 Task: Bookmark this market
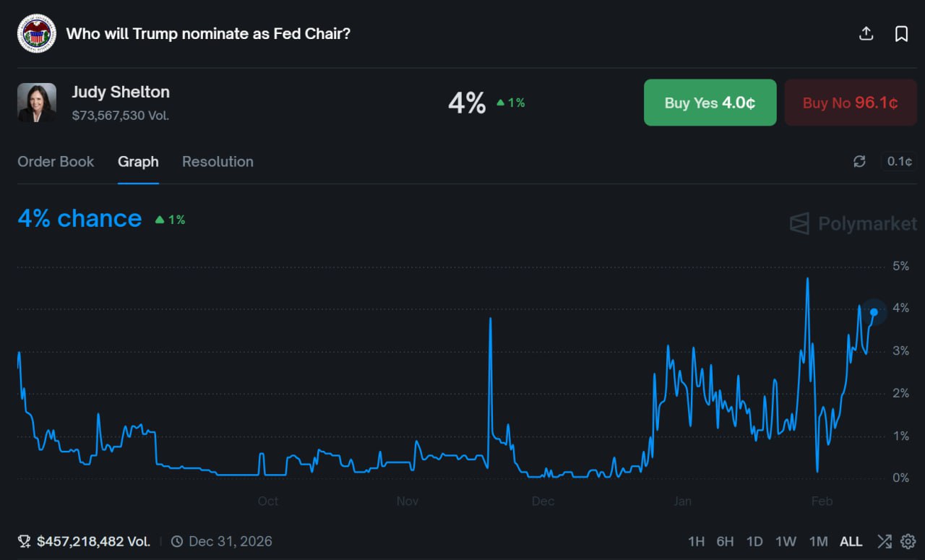(x=901, y=33)
